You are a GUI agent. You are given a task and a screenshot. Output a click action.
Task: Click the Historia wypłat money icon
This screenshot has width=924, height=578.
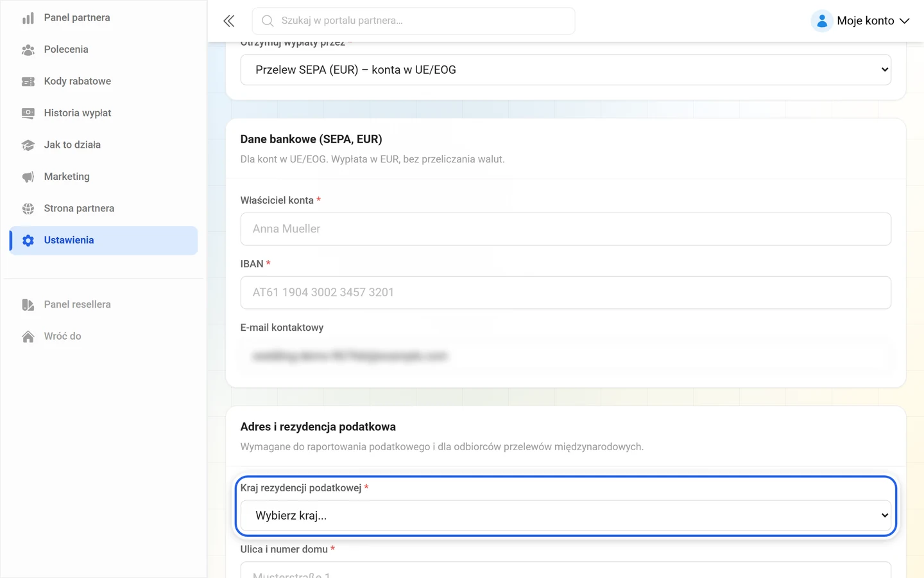[x=28, y=113]
